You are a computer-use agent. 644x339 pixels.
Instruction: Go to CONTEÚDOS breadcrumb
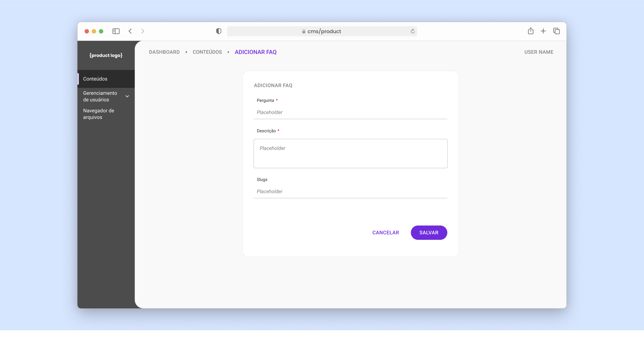[207, 52]
